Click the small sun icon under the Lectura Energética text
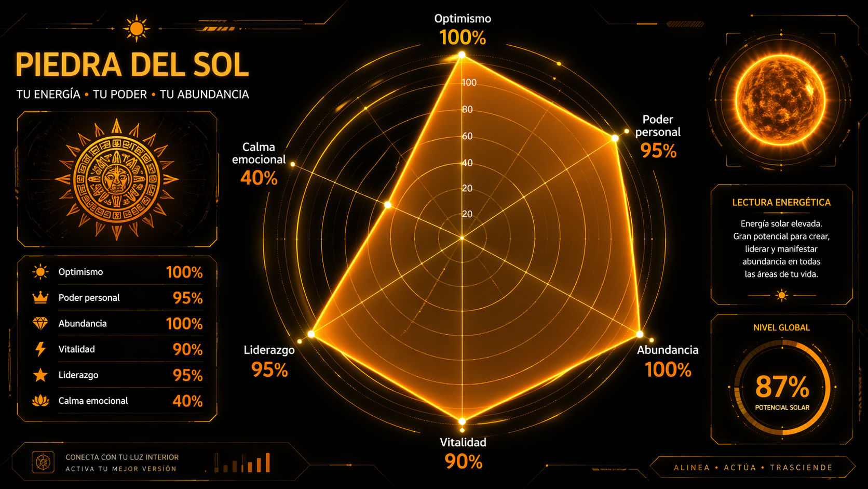The image size is (868, 489). click(782, 295)
